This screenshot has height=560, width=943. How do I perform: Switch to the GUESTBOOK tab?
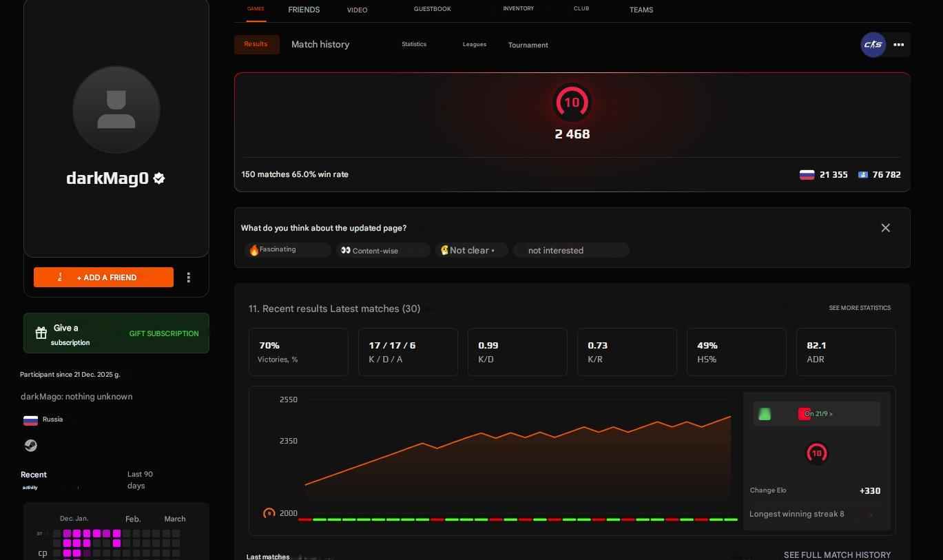click(432, 9)
